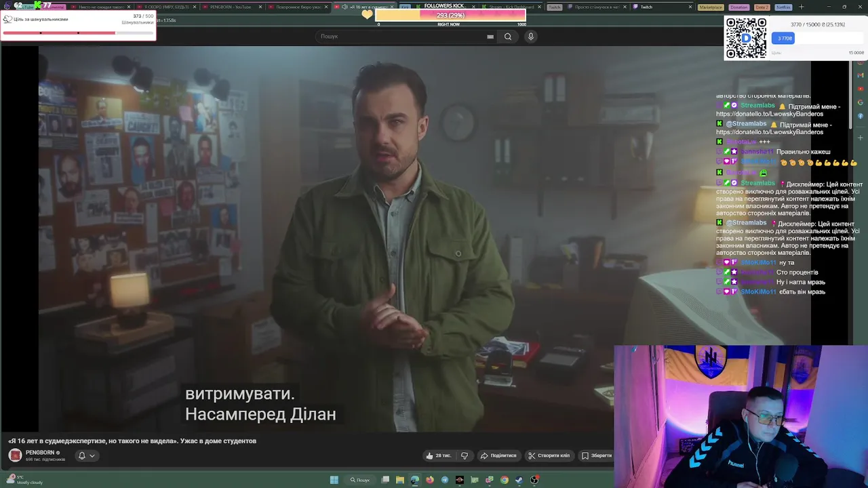Collapse the Twitch tab group label
Screen dimensions: 868x488
coord(554,7)
